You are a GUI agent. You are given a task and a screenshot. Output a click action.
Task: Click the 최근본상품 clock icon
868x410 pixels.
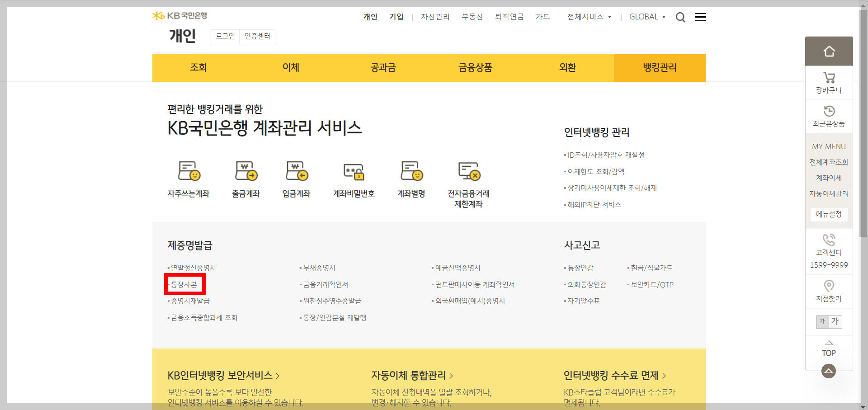click(829, 111)
